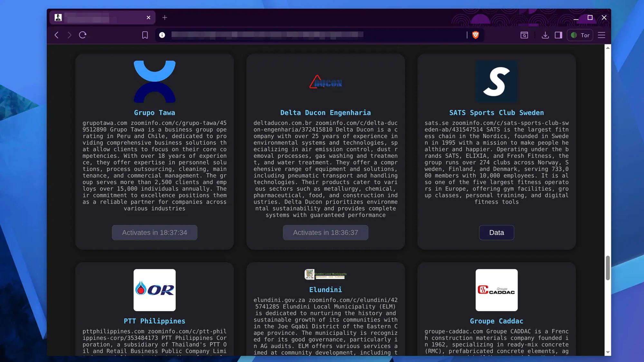Toggle the sidebar panel icon
This screenshot has height=362, width=644.
coord(558,35)
